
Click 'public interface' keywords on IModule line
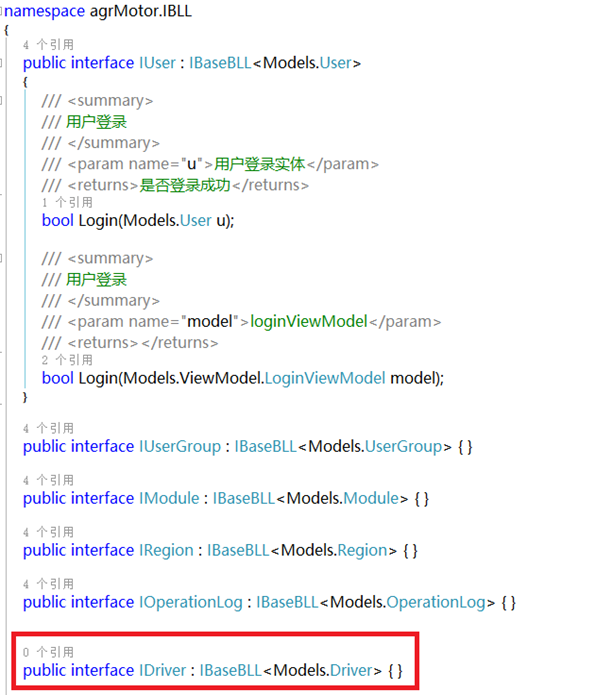click(78, 498)
